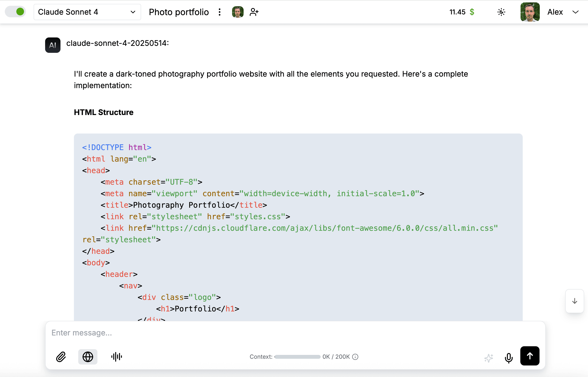Click the Photo portfolio chat title

pos(179,12)
